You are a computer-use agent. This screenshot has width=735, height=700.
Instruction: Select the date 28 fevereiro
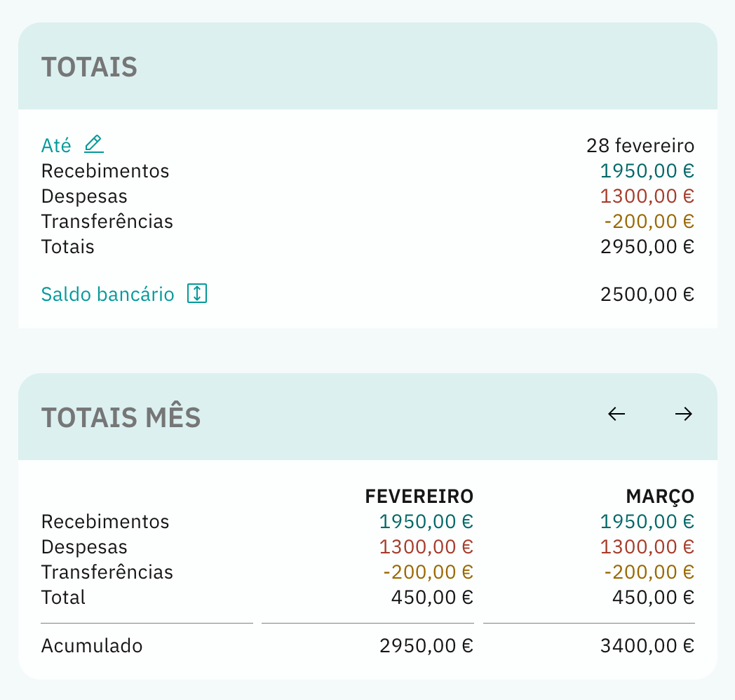pos(640,144)
